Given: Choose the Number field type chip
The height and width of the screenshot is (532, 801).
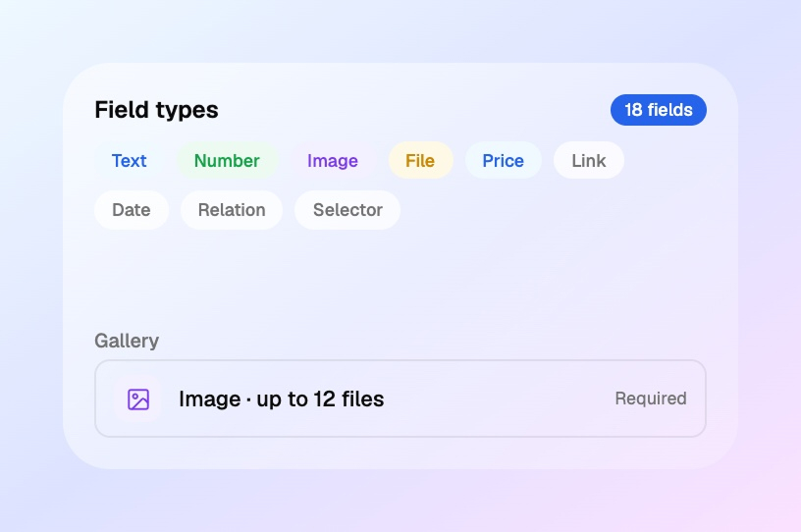Looking at the screenshot, I should (227, 160).
